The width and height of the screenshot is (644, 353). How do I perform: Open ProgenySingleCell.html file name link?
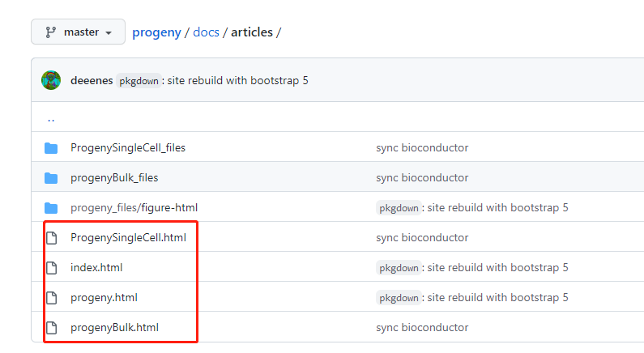(x=128, y=238)
